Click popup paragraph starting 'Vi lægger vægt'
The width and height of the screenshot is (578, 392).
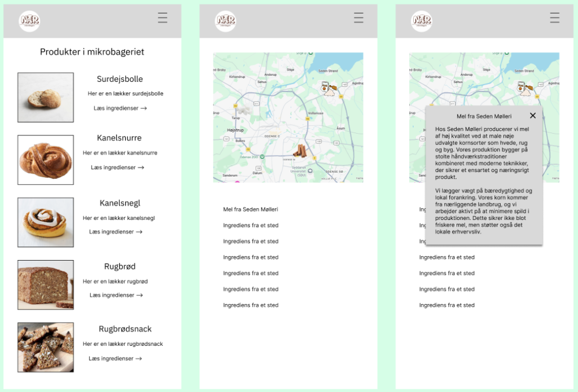[x=484, y=211]
